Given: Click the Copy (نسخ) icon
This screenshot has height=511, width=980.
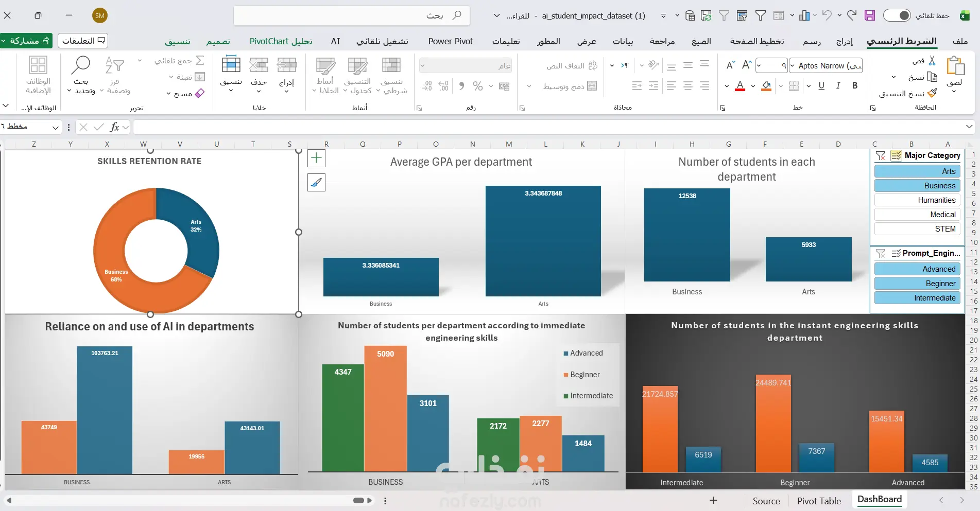Looking at the screenshot, I should (932, 77).
